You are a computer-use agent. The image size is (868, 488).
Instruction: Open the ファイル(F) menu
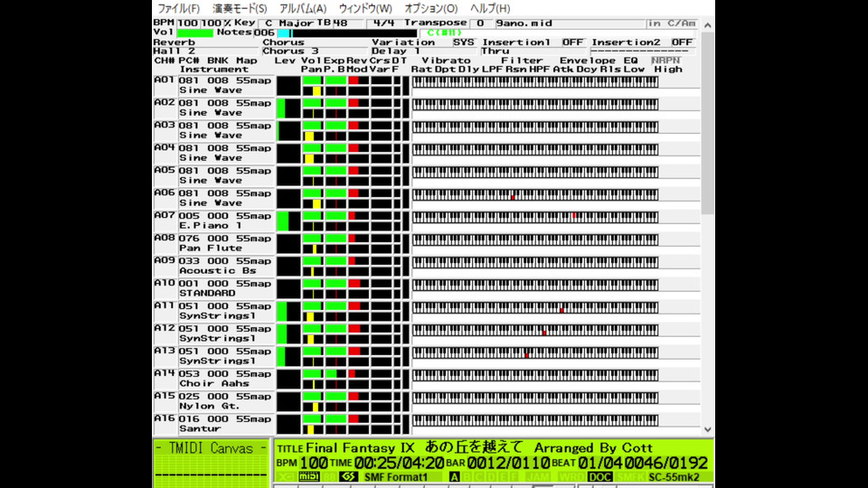click(178, 8)
